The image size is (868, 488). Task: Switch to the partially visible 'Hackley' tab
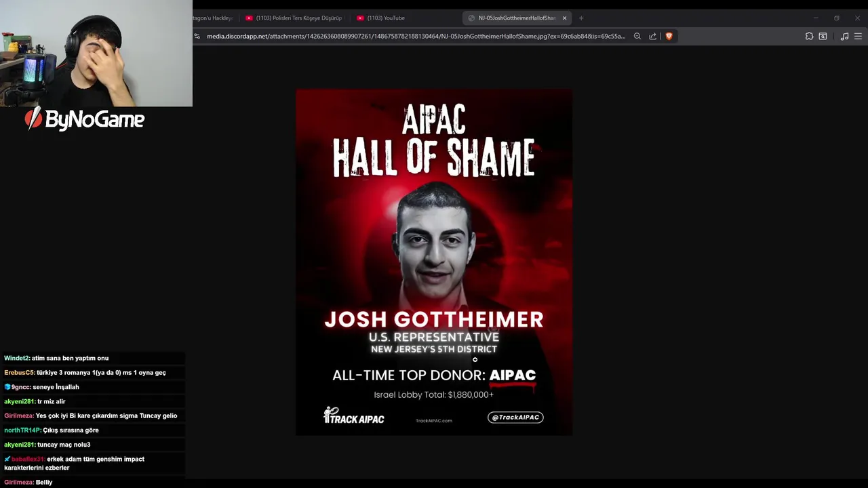[x=214, y=18]
